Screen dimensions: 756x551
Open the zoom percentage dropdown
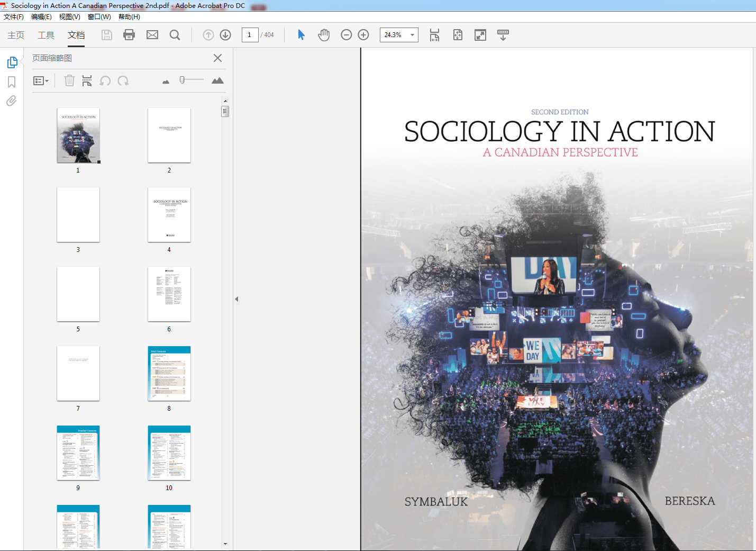tap(413, 35)
